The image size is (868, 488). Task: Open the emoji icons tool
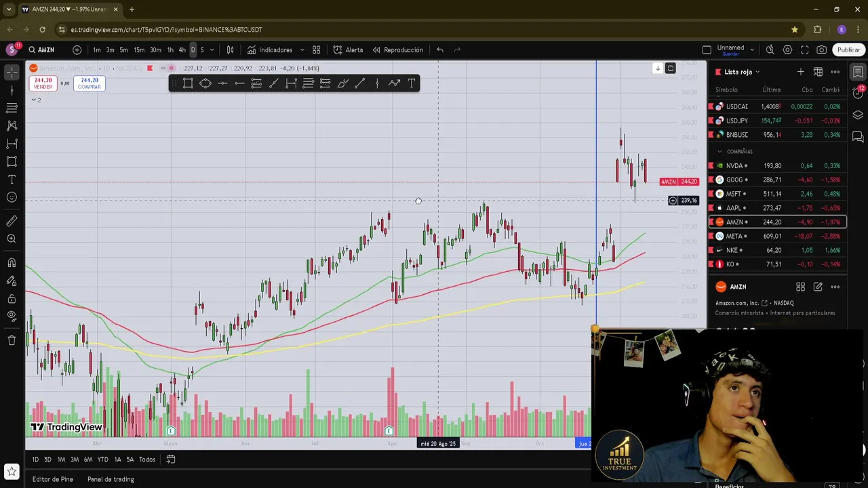click(12, 197)
